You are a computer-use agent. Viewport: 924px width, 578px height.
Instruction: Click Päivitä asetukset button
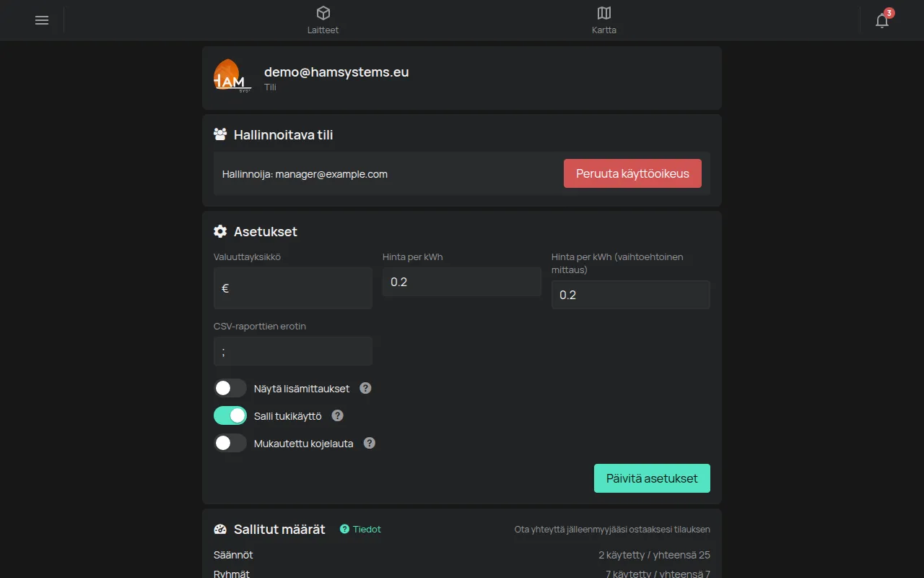pos(652,478)
